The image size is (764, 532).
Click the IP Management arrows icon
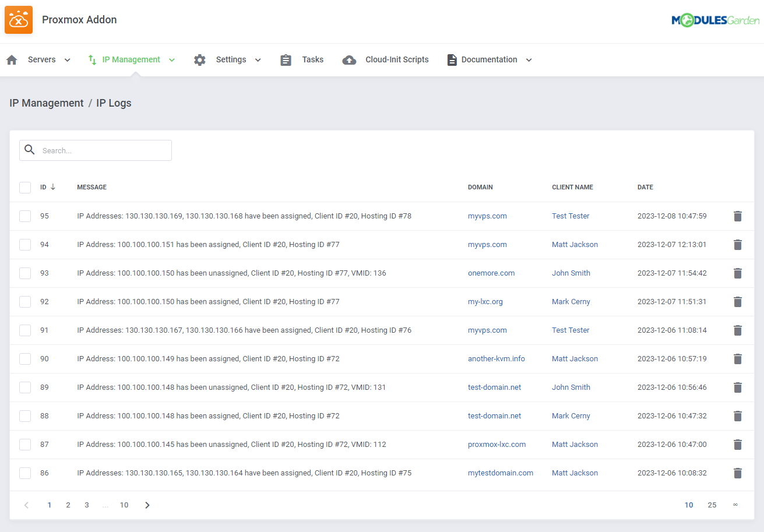point(92,60)
